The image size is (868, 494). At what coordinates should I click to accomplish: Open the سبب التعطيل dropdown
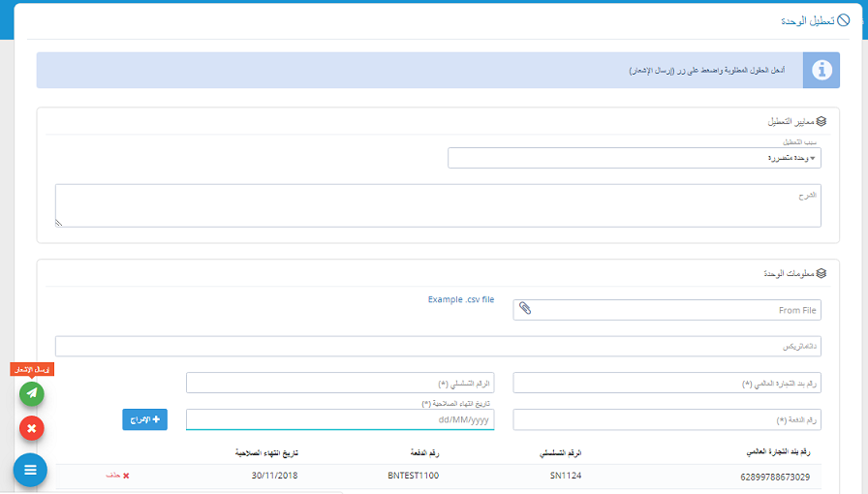(x=634, y=158)
